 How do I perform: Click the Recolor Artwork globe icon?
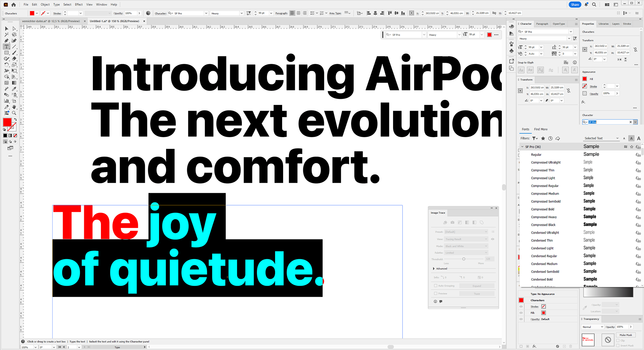[x=148, y=13]
